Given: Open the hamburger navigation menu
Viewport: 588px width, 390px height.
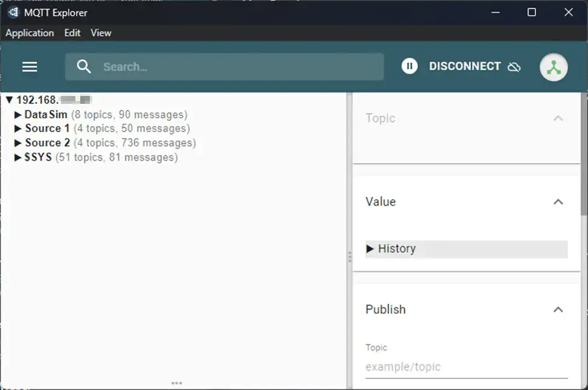Looking at the screenshot, I should pyautogui.click(x=29, y=66).
